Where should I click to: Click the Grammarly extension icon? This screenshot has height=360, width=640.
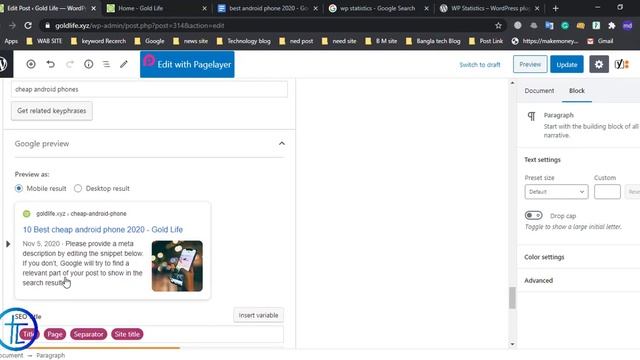[x=565, y=25]
